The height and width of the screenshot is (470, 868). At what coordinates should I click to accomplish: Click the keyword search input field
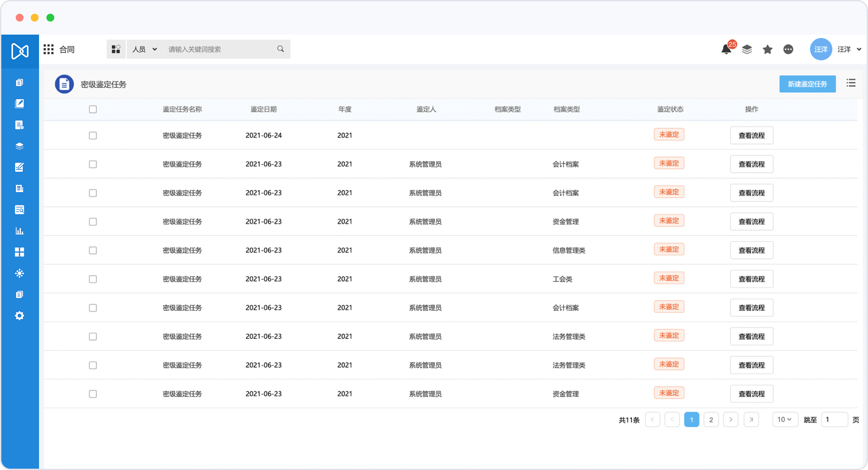219,49
